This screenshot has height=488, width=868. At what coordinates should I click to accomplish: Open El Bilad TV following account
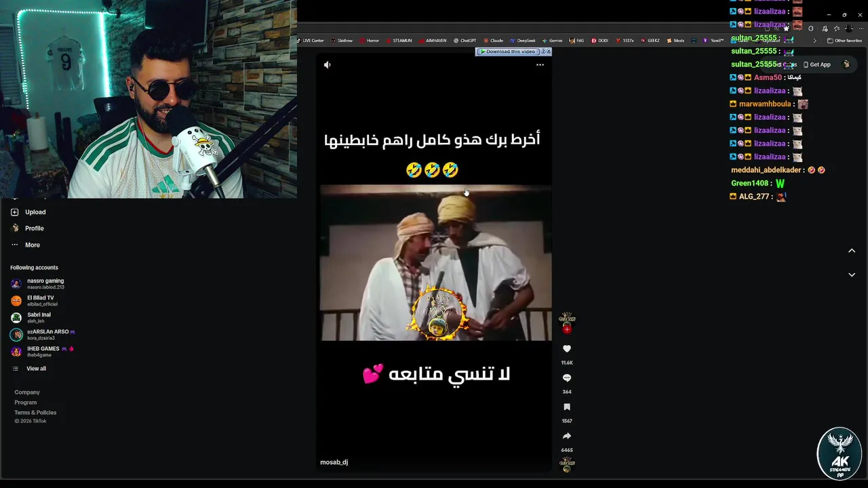click(x=34, y=301)
